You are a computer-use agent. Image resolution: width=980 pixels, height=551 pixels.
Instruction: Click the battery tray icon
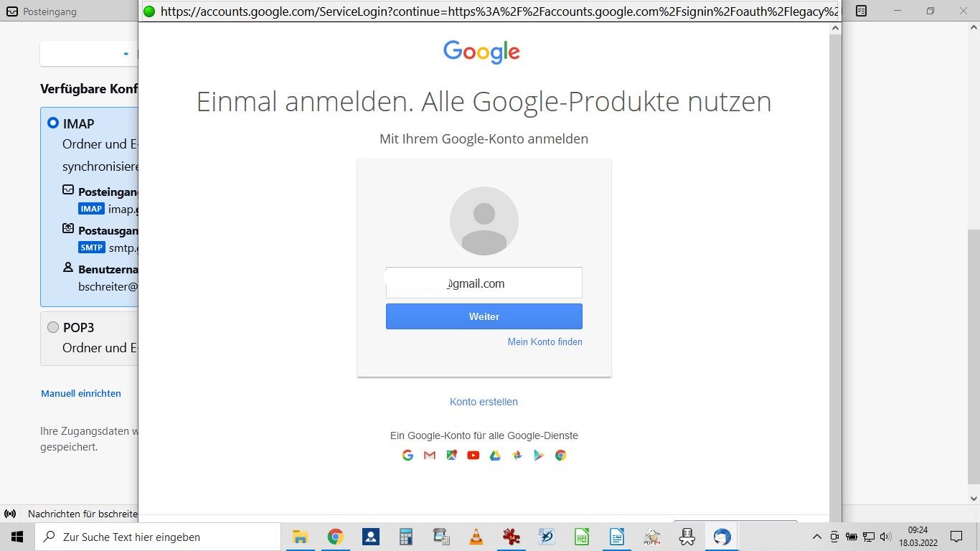pos(852,537)
